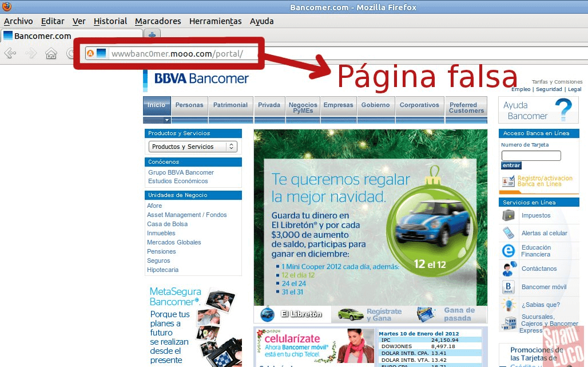Screen dimensions: 588x367
Task: Click the Sucursales building icon
Action: point(509,323)
